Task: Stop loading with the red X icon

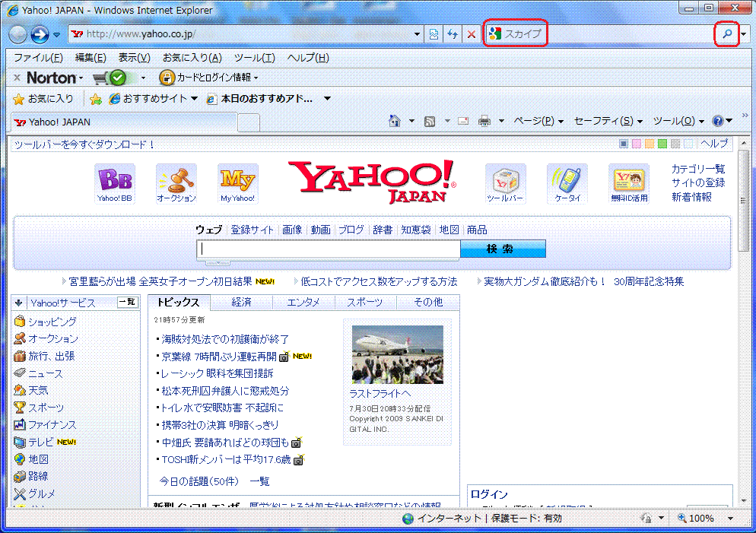Action: point(471,34)
